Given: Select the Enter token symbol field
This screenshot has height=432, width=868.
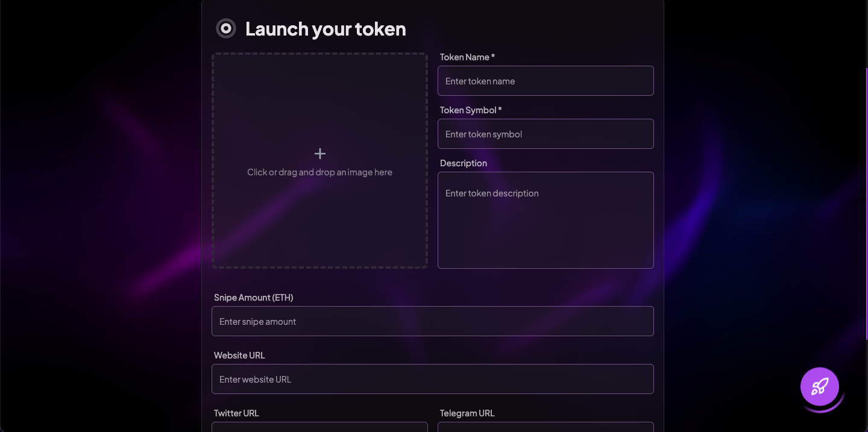Looking at the screenshot, I should [x=546, y=134].
